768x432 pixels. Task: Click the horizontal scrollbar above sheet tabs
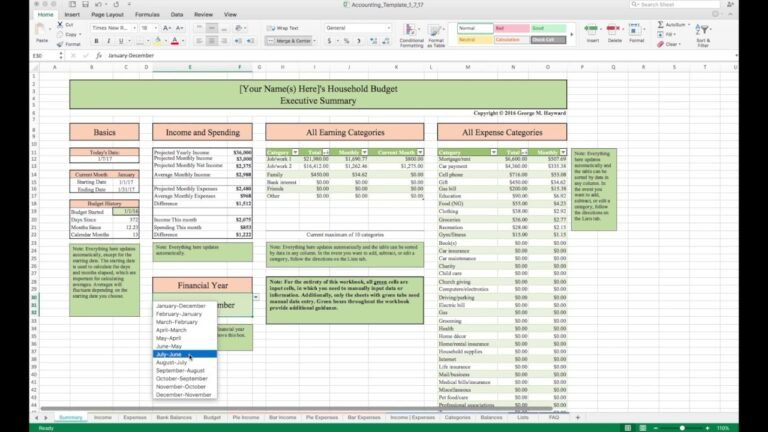click(x=296, y=408)
